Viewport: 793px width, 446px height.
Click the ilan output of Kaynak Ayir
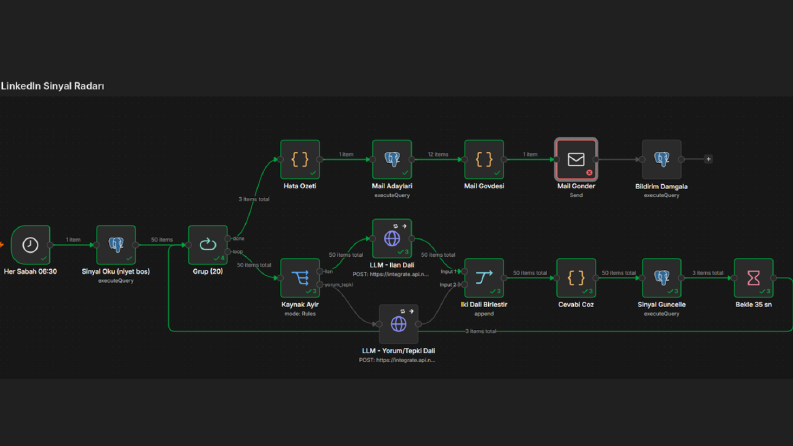[320, 272]
